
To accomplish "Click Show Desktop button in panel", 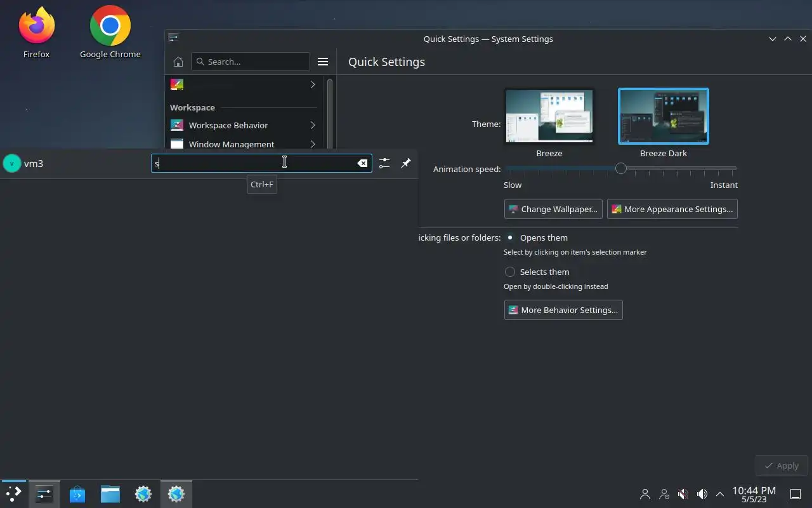I will pyautogui.click(x=796, y=493).
